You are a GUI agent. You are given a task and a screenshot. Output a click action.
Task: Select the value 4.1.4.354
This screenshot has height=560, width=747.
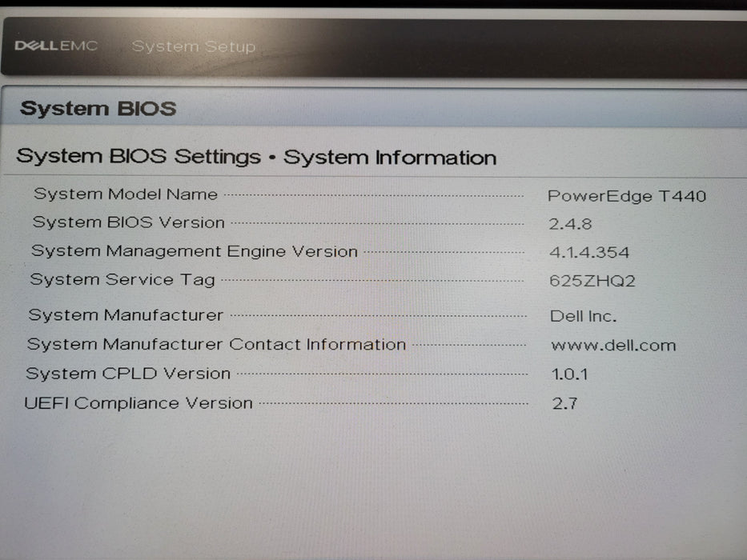[589, 252]
